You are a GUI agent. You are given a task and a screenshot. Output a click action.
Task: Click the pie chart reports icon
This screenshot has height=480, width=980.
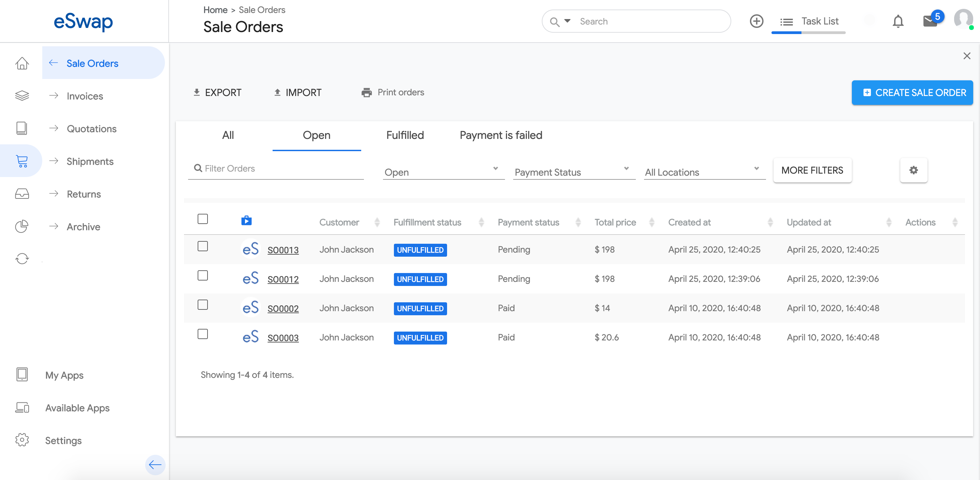(22, 226)
